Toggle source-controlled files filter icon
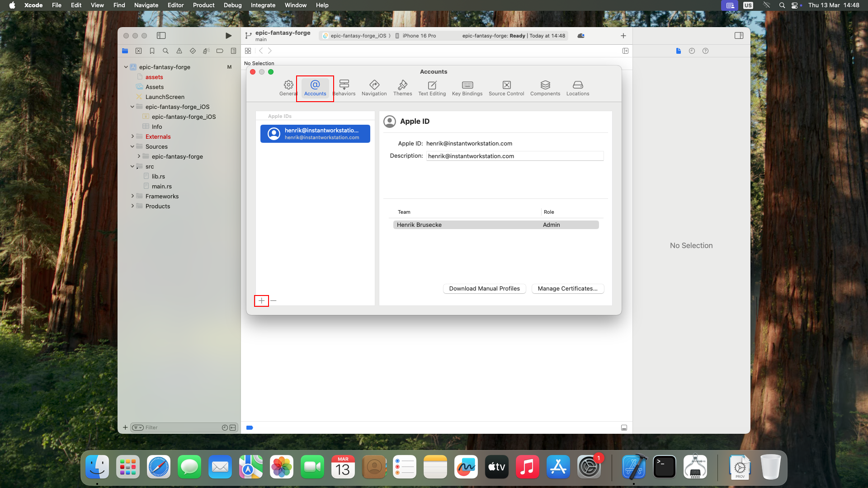The image size is (868, 488). tap(233, 427)
